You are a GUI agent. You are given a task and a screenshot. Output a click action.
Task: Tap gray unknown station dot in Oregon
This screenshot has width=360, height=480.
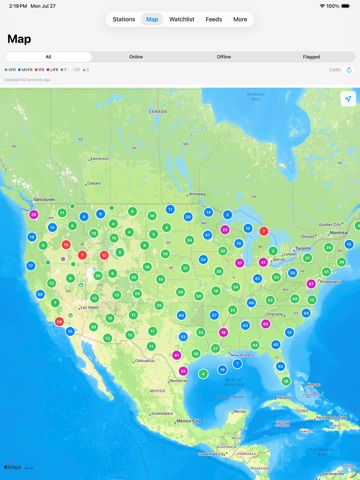tap(63, 259)
